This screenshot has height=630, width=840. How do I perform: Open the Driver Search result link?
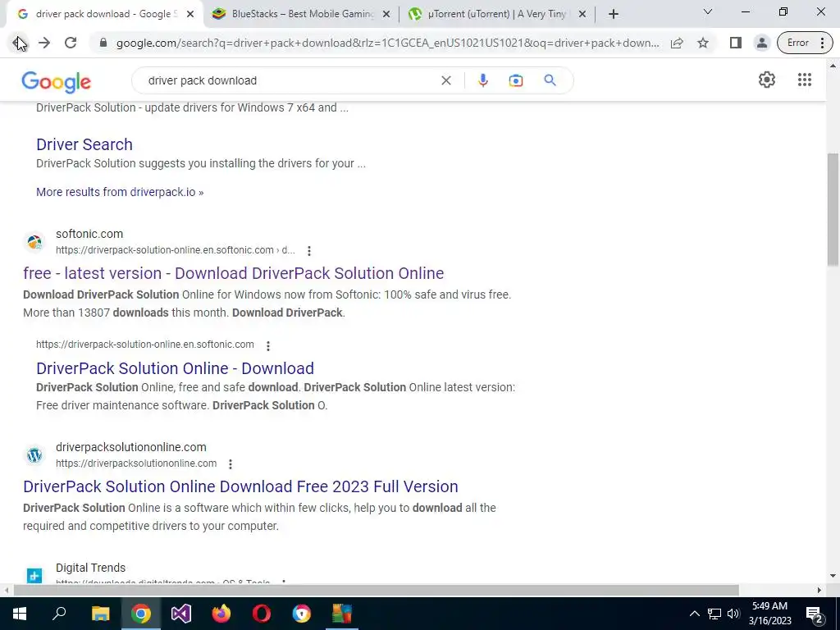(x=84, y=144)
